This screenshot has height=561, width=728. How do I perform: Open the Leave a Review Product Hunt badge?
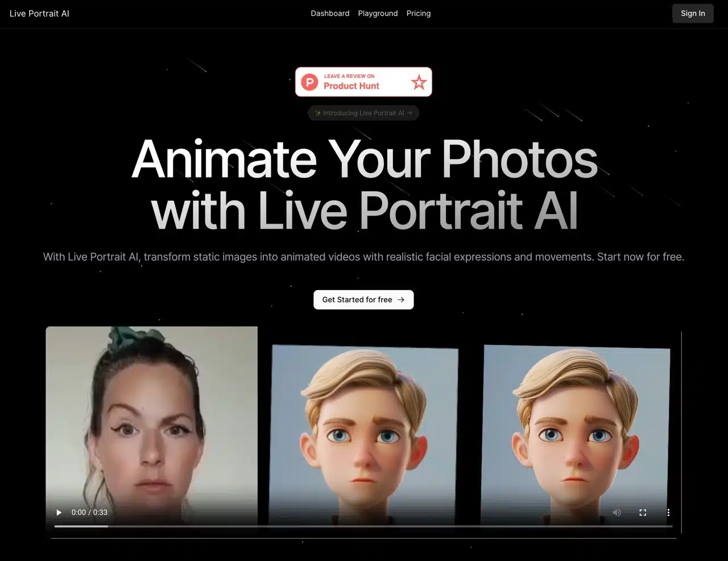click(x=363, y=81)
